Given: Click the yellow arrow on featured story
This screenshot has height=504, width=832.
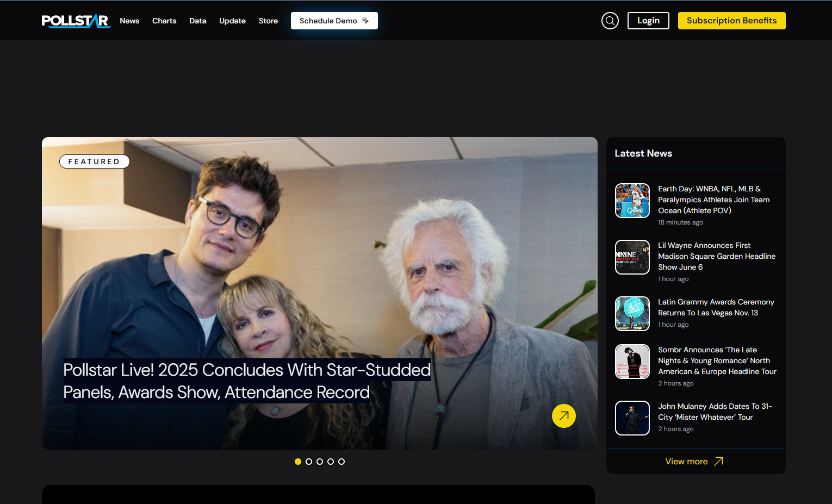Looking at the screenshot, I should click(x=564, y=416).
